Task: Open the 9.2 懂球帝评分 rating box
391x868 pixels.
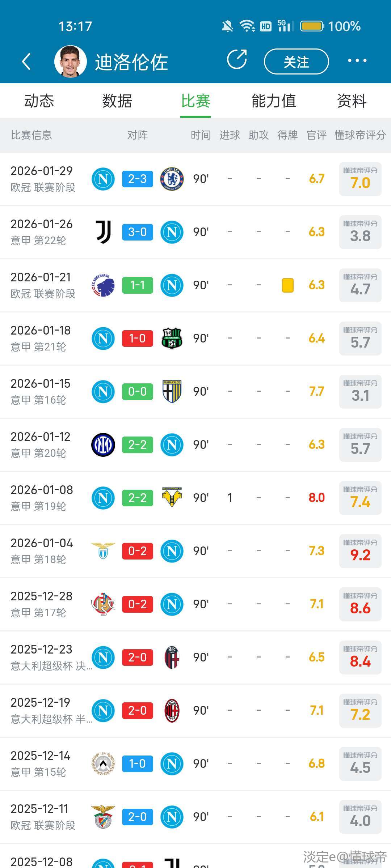Action: (x=360, y=551)
